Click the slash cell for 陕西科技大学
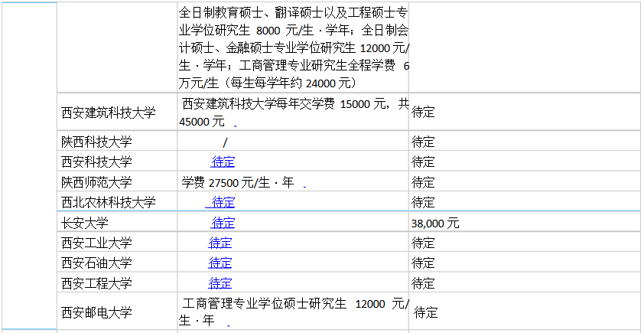 (x=293, y=142)
